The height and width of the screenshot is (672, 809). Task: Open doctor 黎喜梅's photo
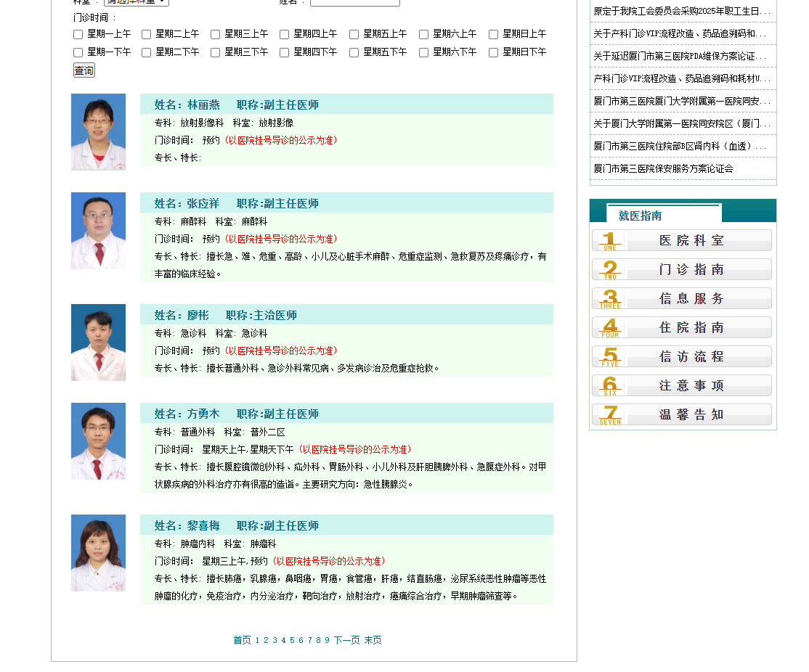click(98, 553)
